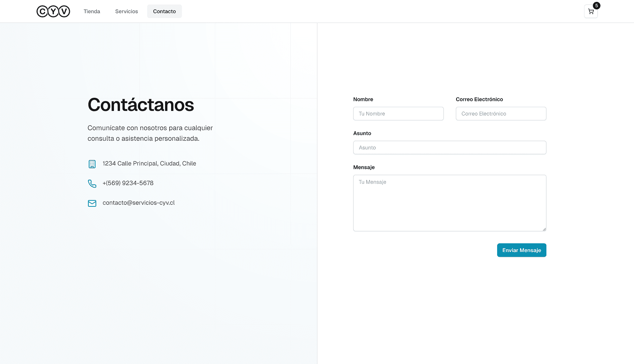This screenshot has width=634, height=364.
Task: Go to the Tienda page
Action: click(92, 11)
